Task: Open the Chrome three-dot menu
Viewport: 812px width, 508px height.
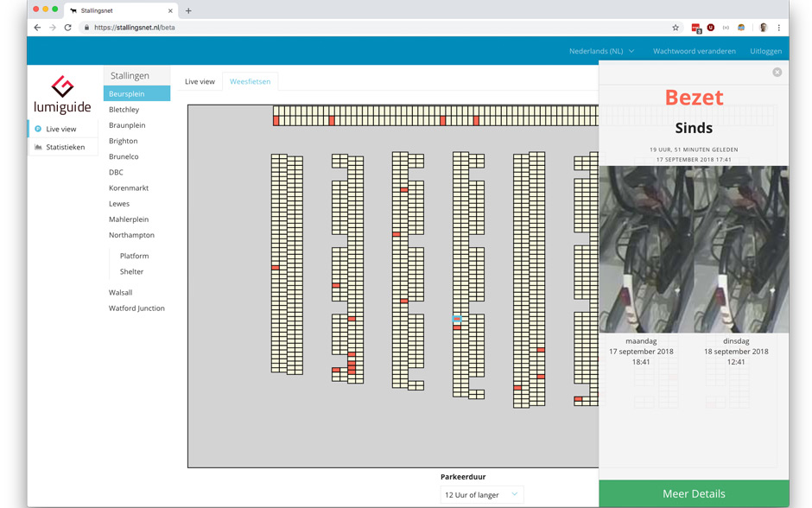Action: (x=778, y=28)
